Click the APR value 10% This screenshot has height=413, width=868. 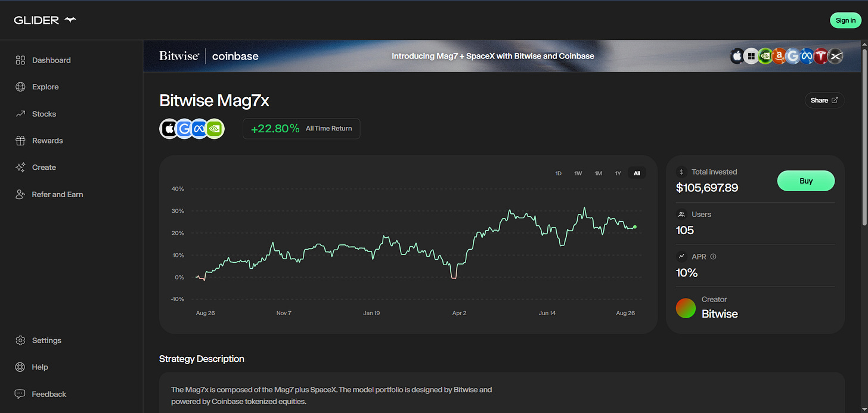(x=687, y=273)
